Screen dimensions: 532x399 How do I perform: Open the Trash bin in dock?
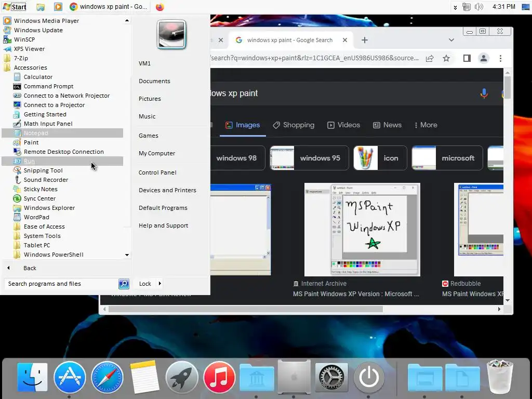(x=500, y=376)
